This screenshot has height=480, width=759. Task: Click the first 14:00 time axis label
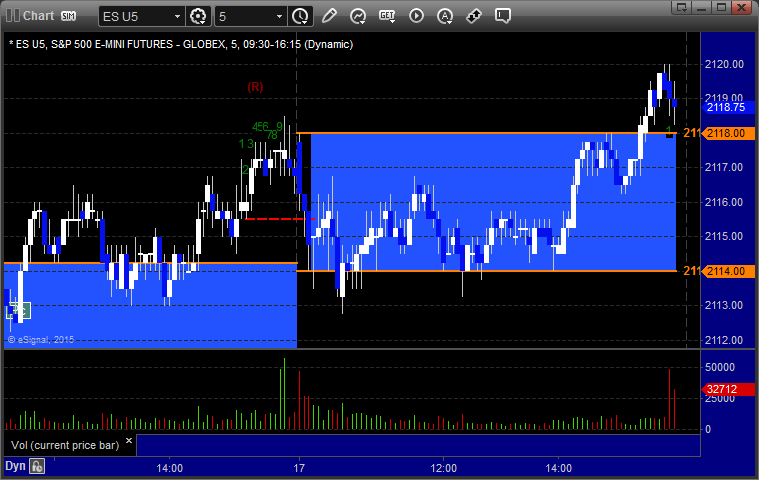(169, 468)
